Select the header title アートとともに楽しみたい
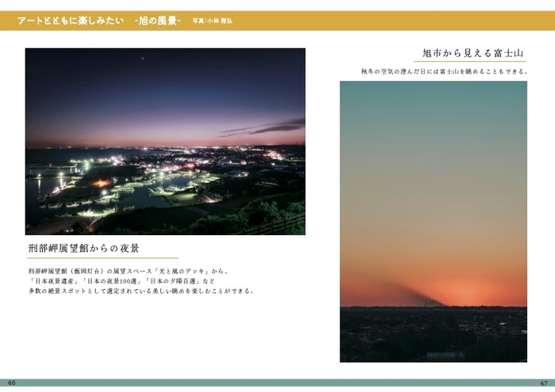 click(x=70, y=21)
